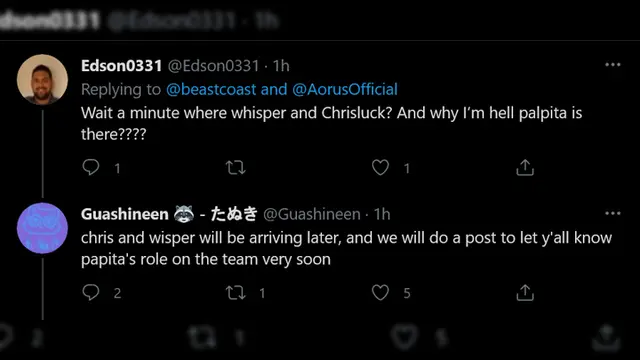Viewport: 640px width, 360px height.
Task: Click the @Edson0331 handle
Action: click(213, 66)
